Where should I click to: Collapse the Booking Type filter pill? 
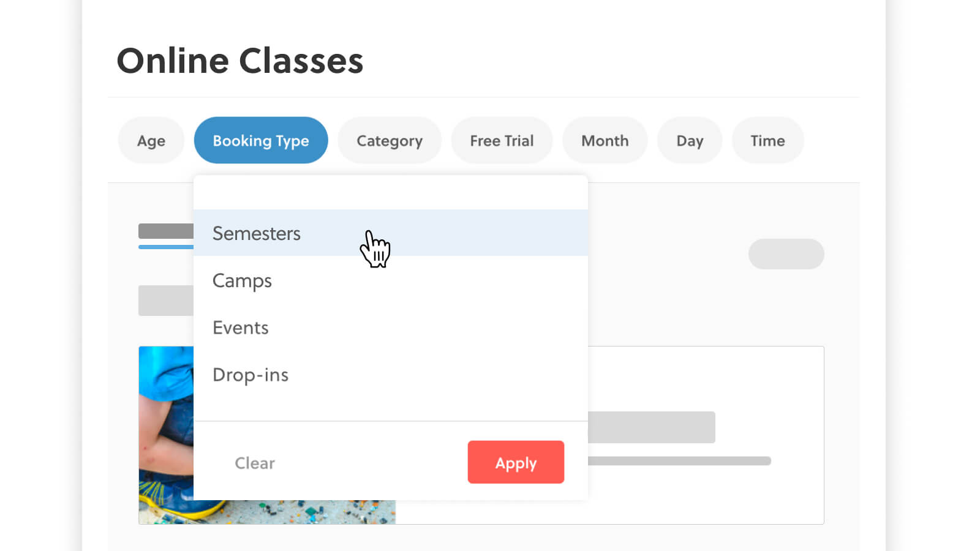pos(261,141)
